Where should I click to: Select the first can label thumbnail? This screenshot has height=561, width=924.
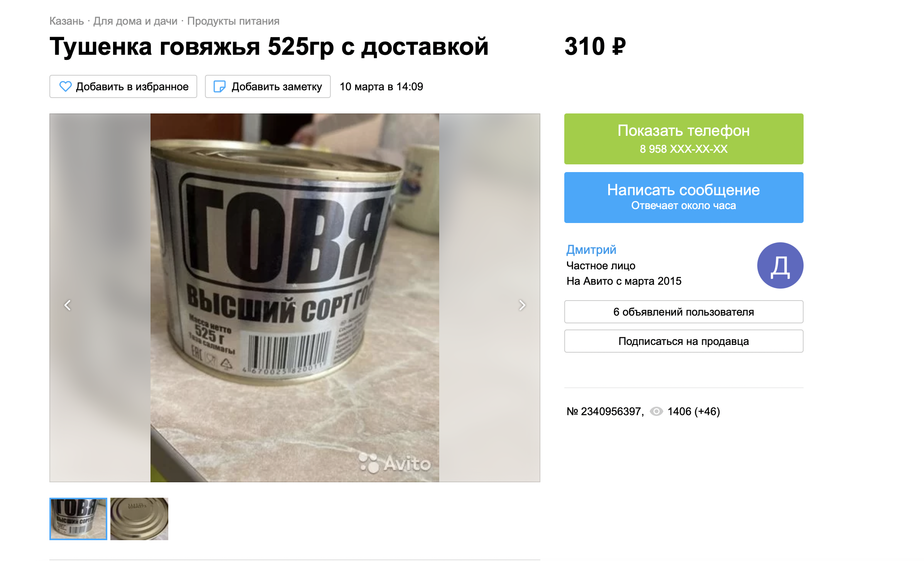pyautogui.click(x=78, y=519)
